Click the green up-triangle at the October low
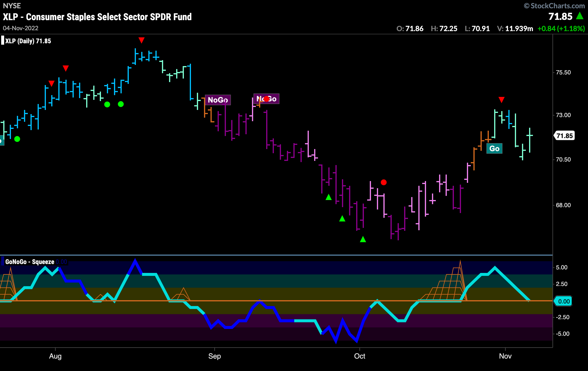The width and height of the screenshot is (588, 371). point(363,239)
